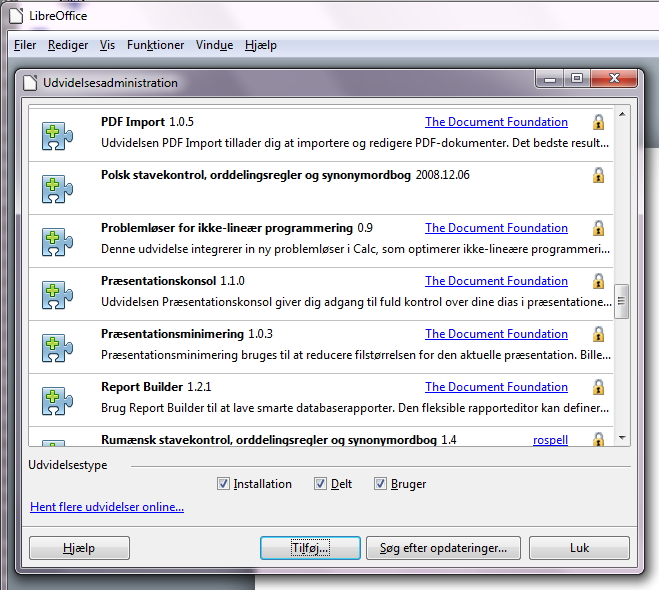Click the Hjælp button at dialog bottom
The width and height of the screenshot is (659, 590).
point(79,548)
